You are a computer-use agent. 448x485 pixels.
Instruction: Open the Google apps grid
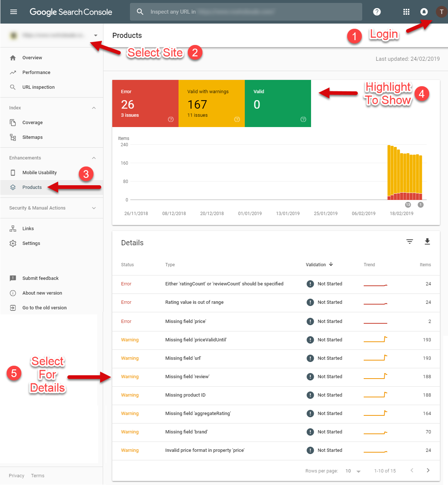coord(406,12)
